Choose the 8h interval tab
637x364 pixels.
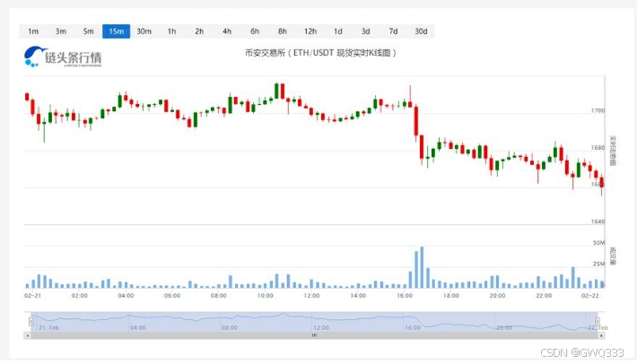point(283,31)
